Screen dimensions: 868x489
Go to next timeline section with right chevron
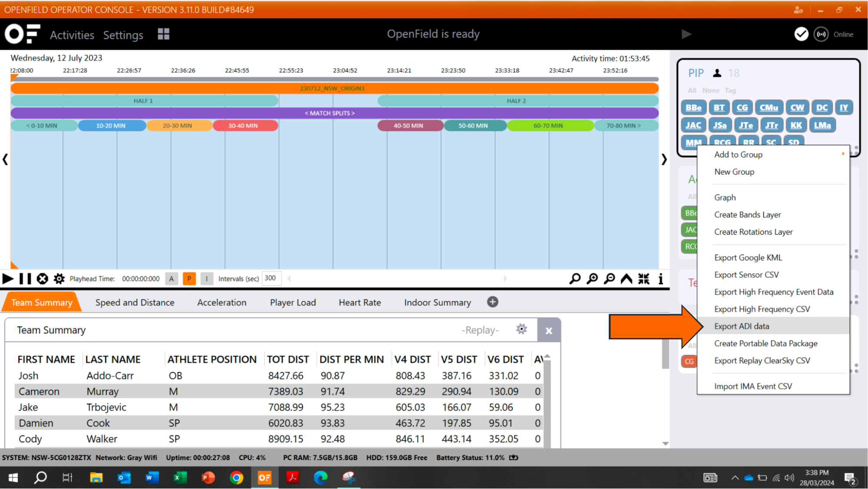click(664, 159)
